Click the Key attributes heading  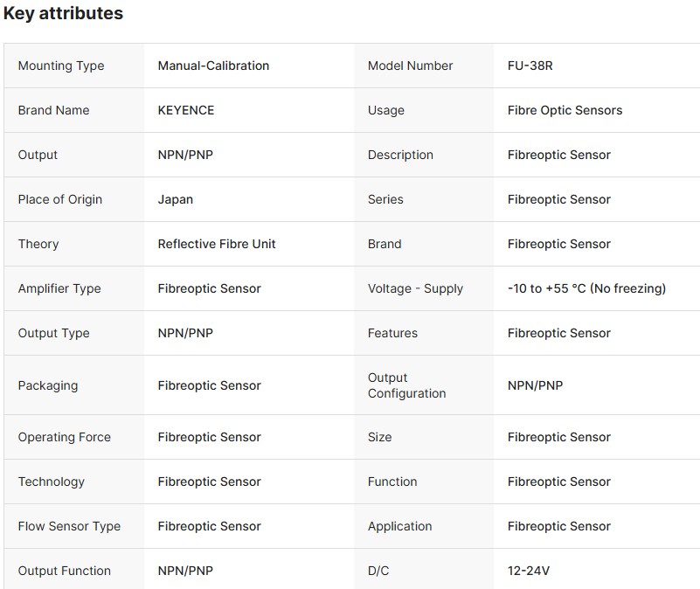(63, 14)
